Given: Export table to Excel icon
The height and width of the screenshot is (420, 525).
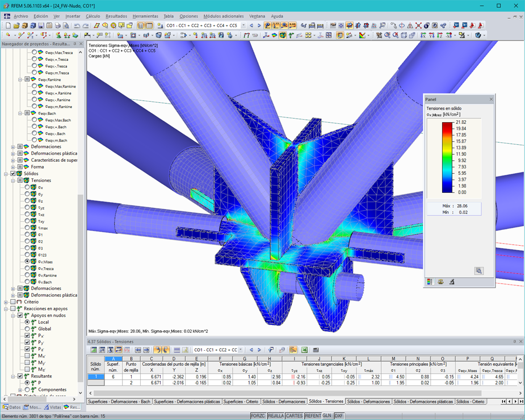Looking at the screenshot, I should point(304,350).
